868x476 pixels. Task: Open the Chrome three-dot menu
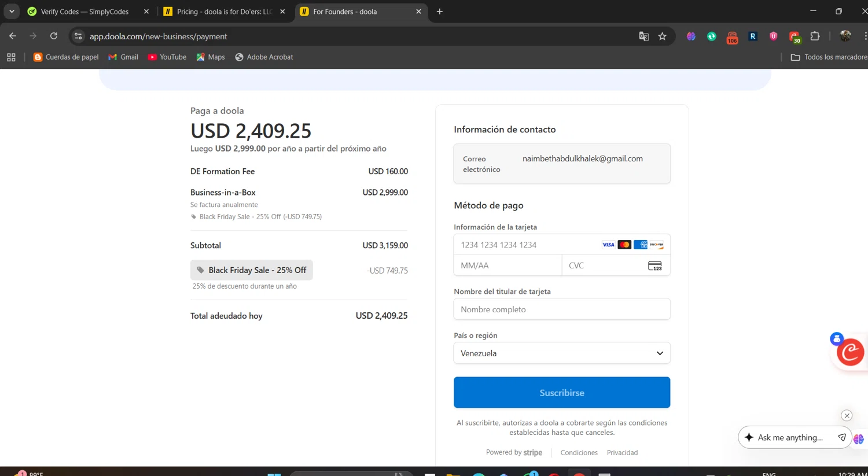(x=865, y=36)
